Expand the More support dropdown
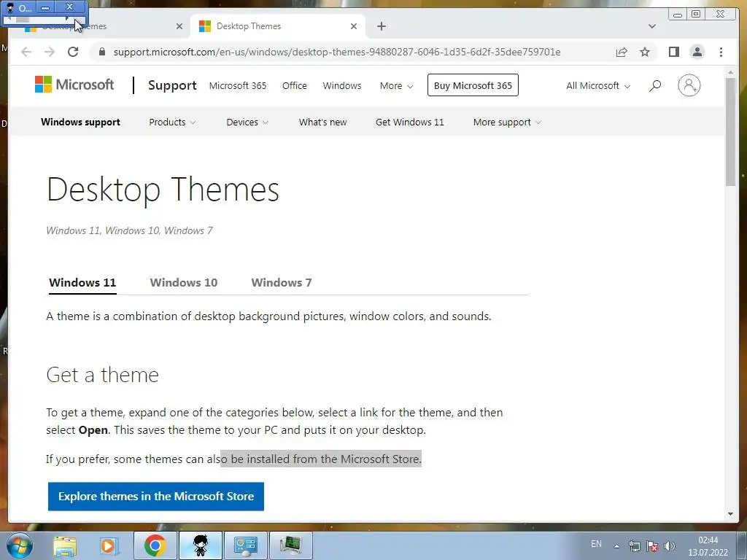747x560 pixels. tap(507, 122)
